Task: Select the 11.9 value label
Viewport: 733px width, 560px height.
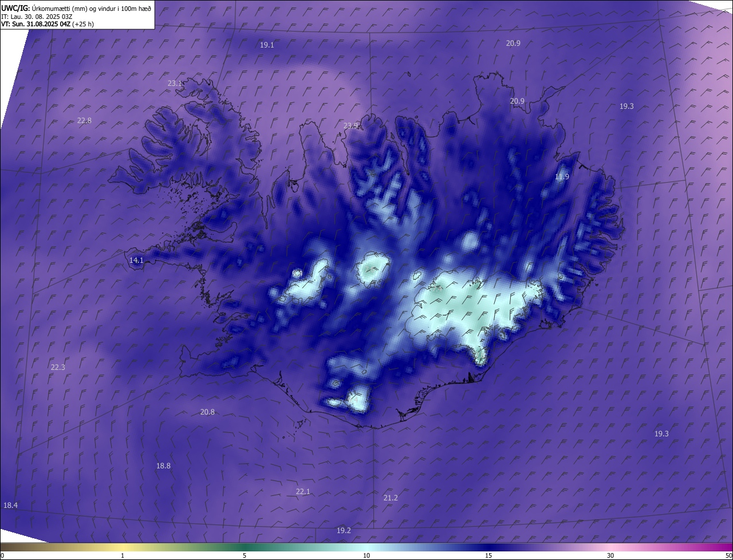Action: click(x=562, y=177)
